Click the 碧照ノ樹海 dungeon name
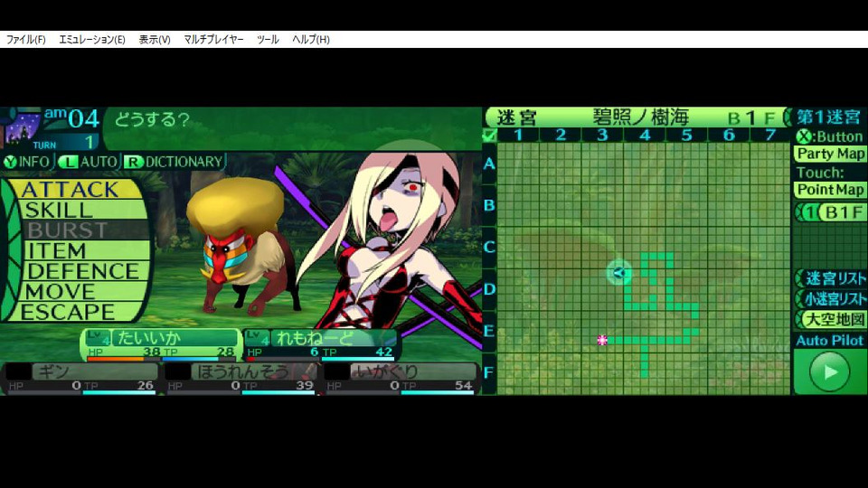The height and width of the screenshot is (488, 868). pos(640,117)
